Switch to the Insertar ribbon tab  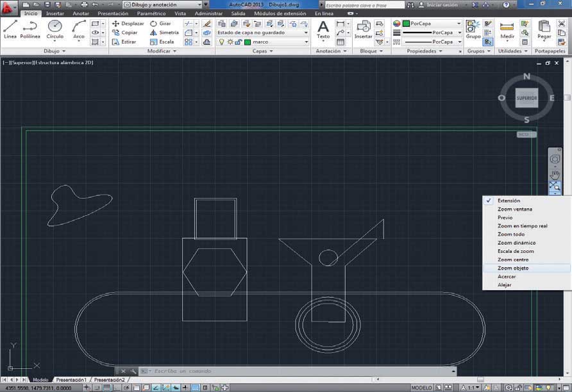click(x=55, y=13)
